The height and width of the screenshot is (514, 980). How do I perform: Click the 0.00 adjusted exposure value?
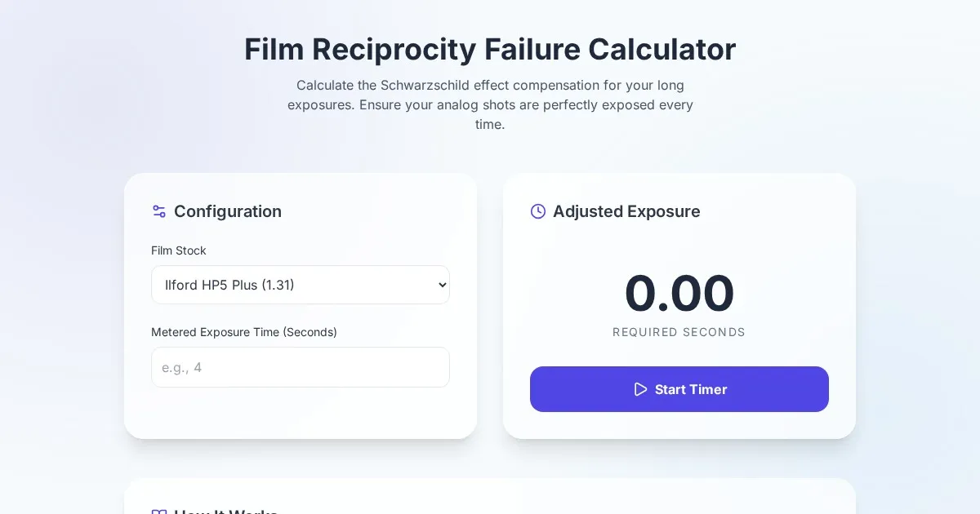[679, 294]
